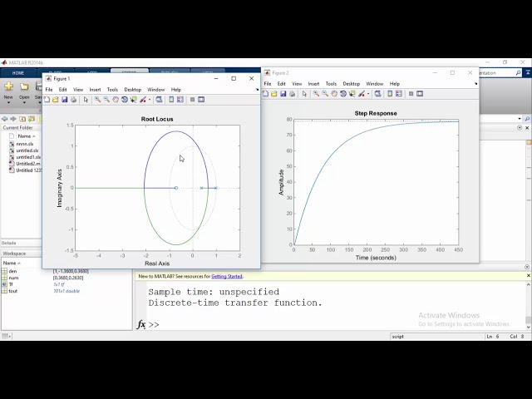Click Show Plot Tools icon in Figure 2
The width and height of the screenshot is (532, 399).
pyautogui.click(x=420, y=94)
